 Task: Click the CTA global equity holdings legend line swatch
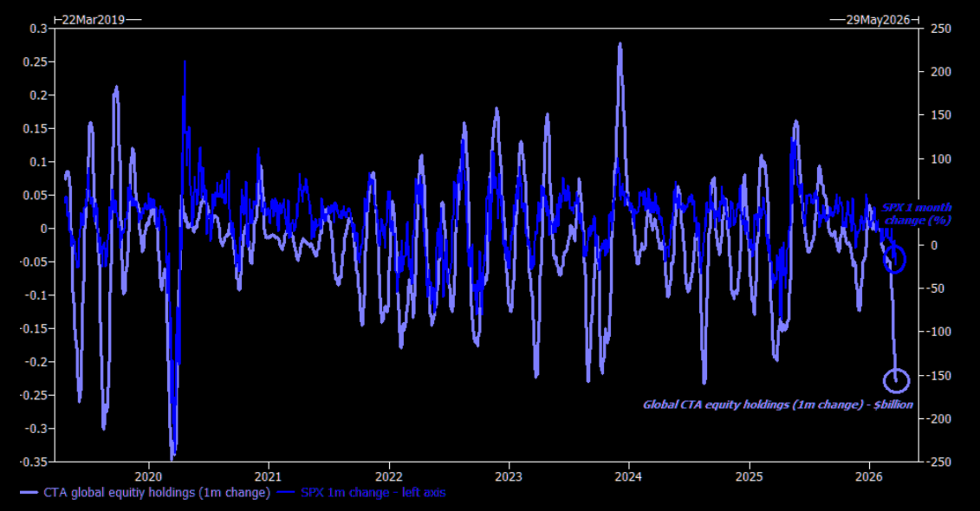29,493
